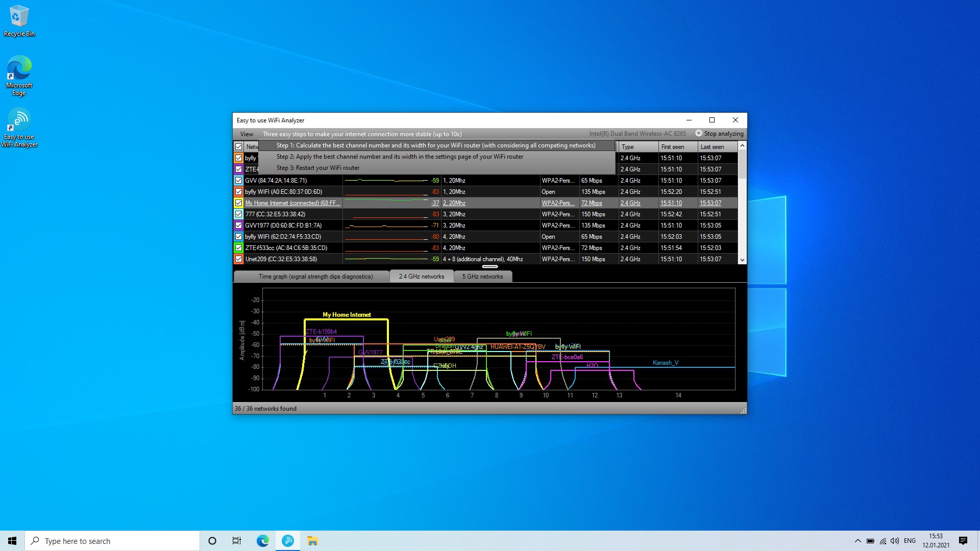Show hidden icons tray chevron
Image resolution: width=980 pixels, height=551 pixels.
857,541
